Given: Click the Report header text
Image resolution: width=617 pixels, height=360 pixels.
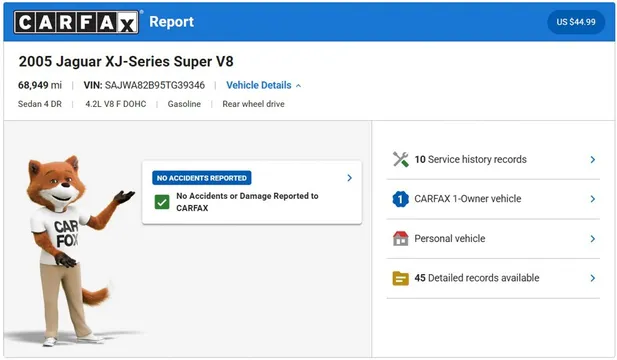Looking at the screenshot, I should pyautogui.click(x=172, y=22).
